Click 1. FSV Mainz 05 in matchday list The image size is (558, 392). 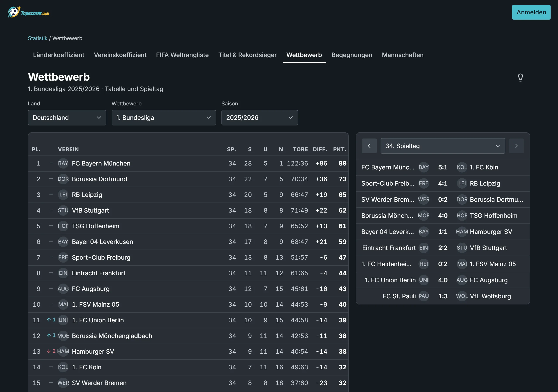coord(493,264)
